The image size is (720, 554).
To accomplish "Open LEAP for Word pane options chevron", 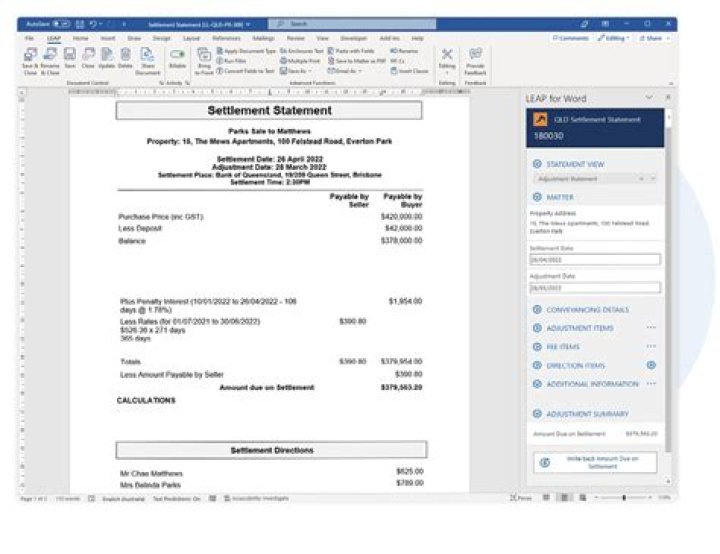I will tap(649, 97).
